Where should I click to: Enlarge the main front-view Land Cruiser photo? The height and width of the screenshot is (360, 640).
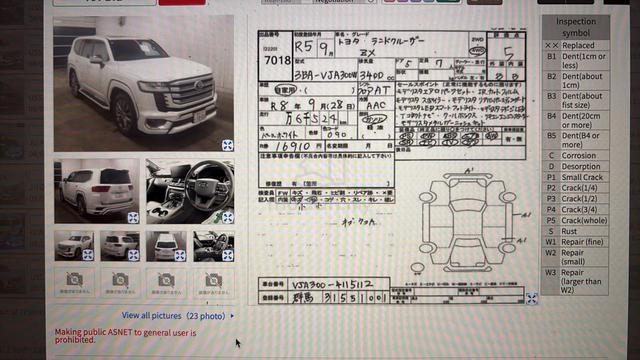coord(228,145)
